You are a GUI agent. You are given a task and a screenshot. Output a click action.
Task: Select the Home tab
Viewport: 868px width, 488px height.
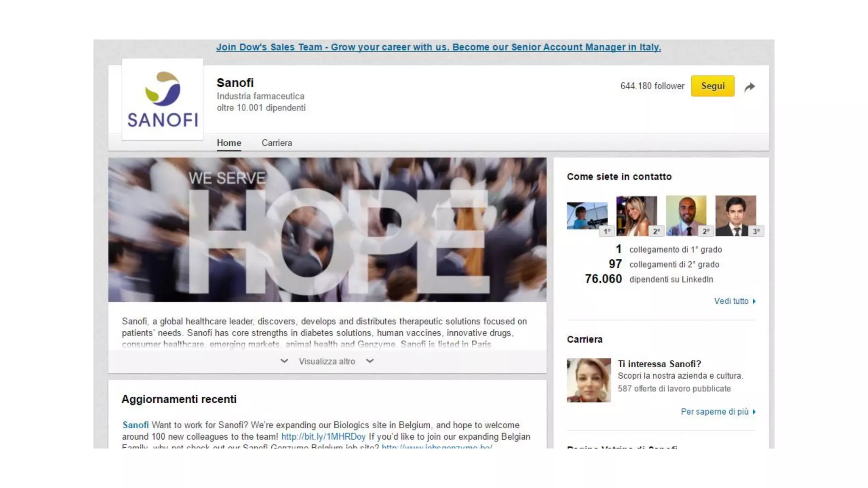(x=229, y=143)
